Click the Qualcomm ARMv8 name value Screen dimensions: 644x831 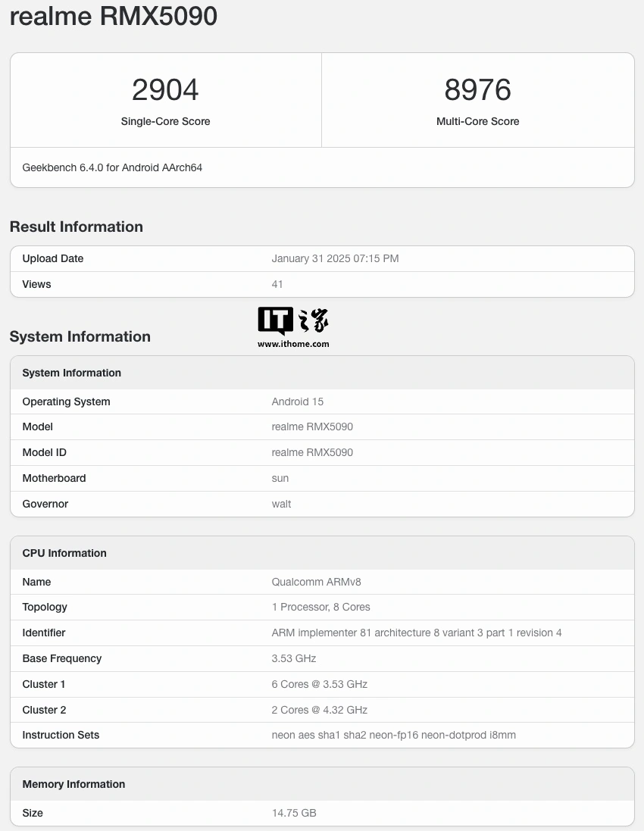(311, 582)
